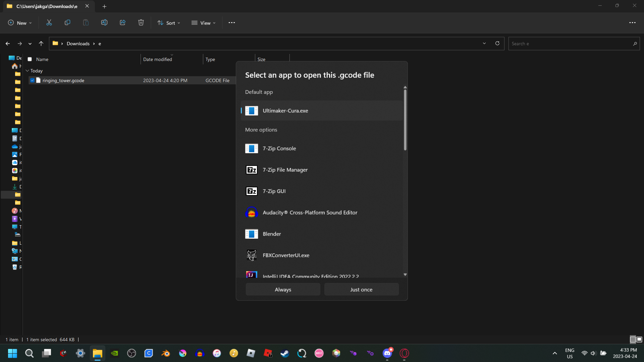Image resolution: width=644 pixels, height=362 pixels.
Task: Click the Share icon in the toolbar
Action: pos(122,22)
